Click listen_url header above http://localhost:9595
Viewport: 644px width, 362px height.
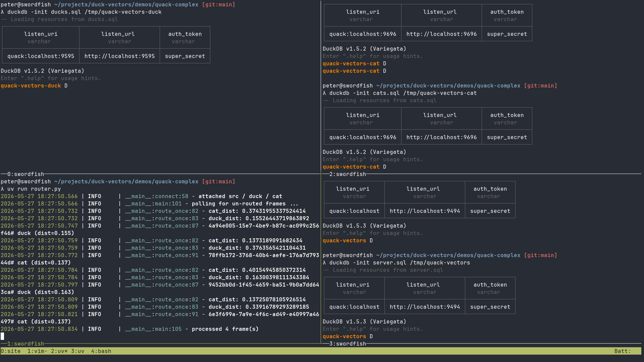(118, 34)
